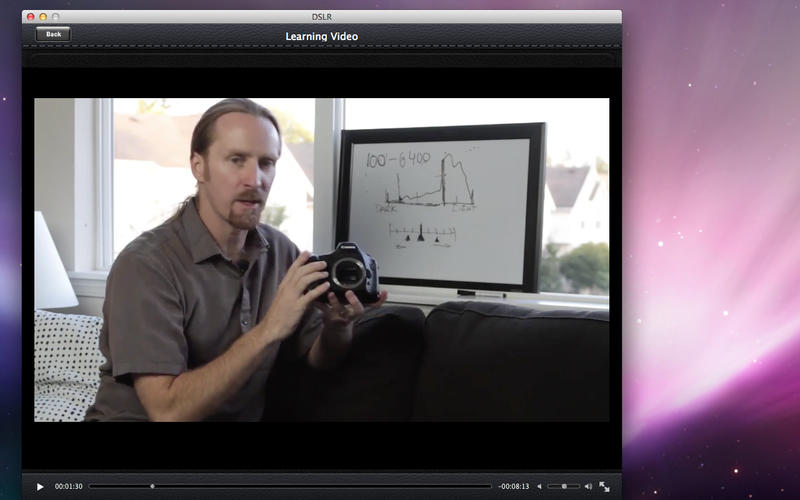Image resolution: width=800 pixels, height=500 pixels.
Task: Click the high volume speaker icon
Action: (x=588, y=486)
